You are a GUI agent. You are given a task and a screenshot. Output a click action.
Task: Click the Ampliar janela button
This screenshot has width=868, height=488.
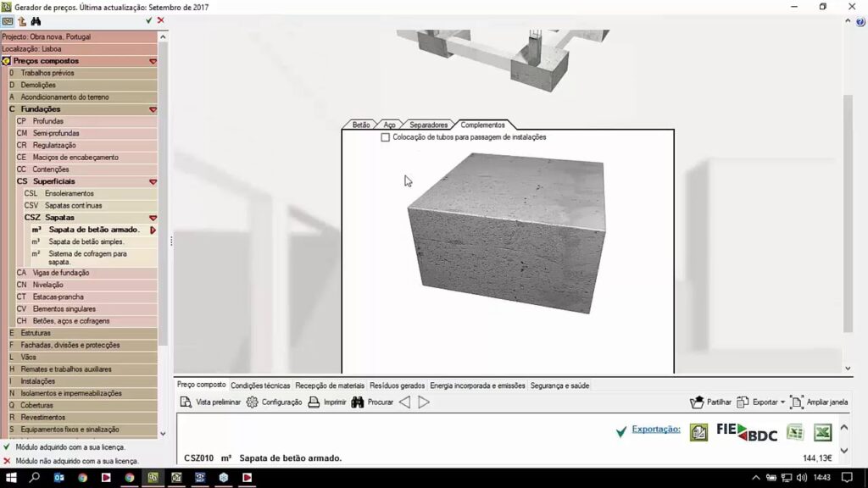(x=818, y=402)
